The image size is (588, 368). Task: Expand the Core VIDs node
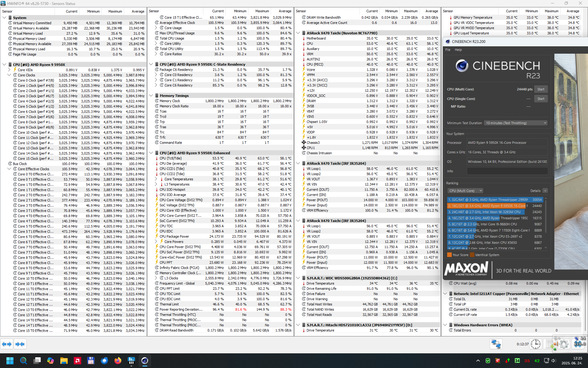pos(9,70)
